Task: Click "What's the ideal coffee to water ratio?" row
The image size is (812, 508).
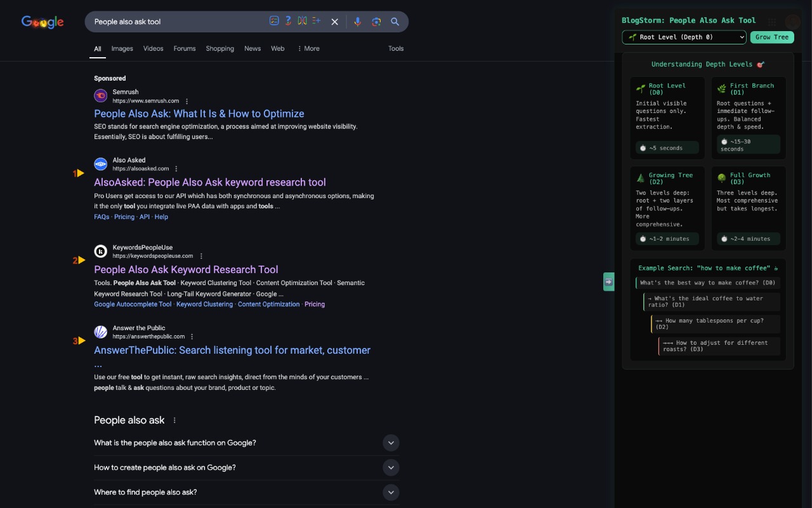Action: tap(712, 302)
